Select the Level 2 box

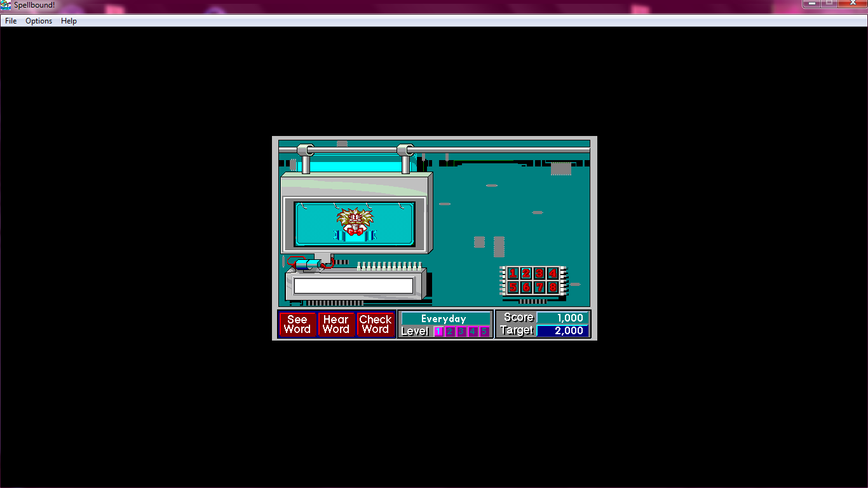450,332
